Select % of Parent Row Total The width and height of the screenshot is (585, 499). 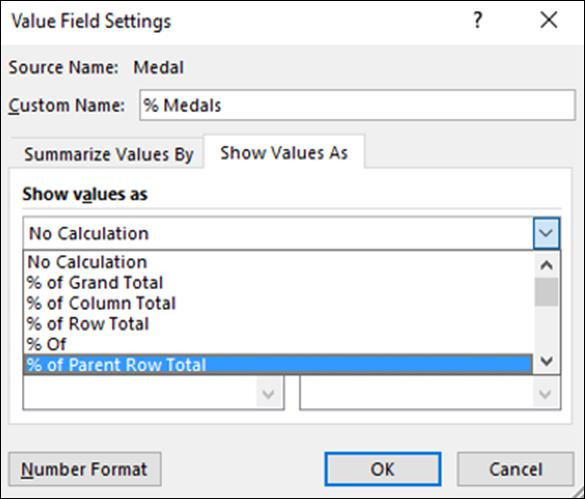pos(278,365)
